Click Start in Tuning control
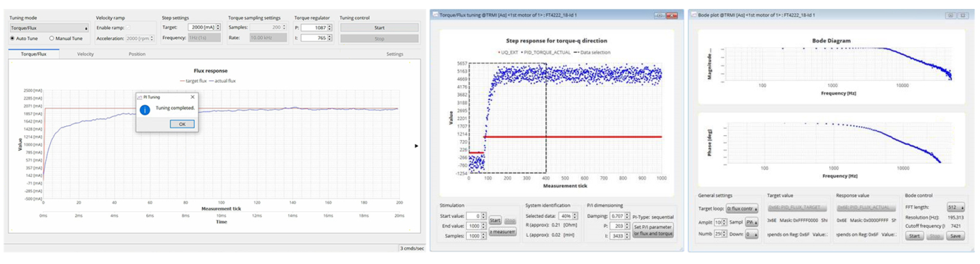The image size is (980, 264). [x=379, y=27]
